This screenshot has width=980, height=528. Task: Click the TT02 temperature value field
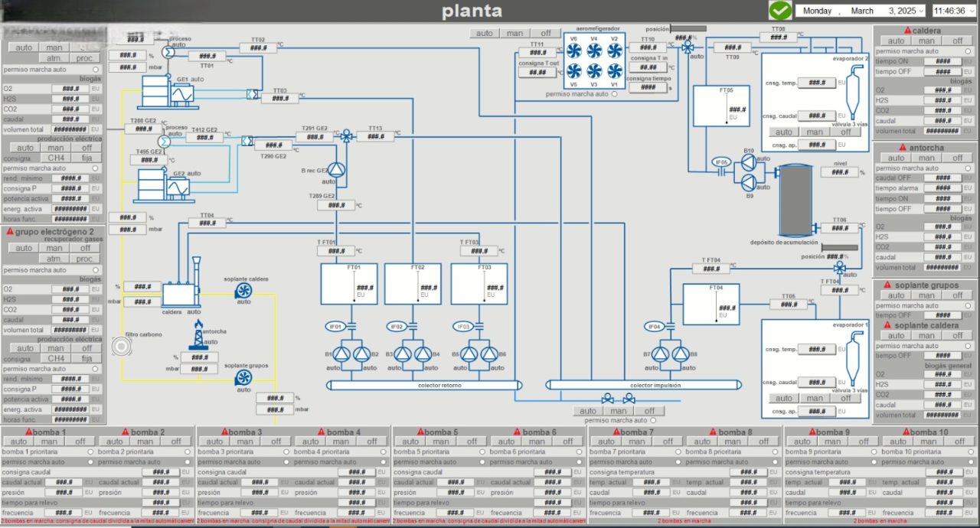click(258, 48)
